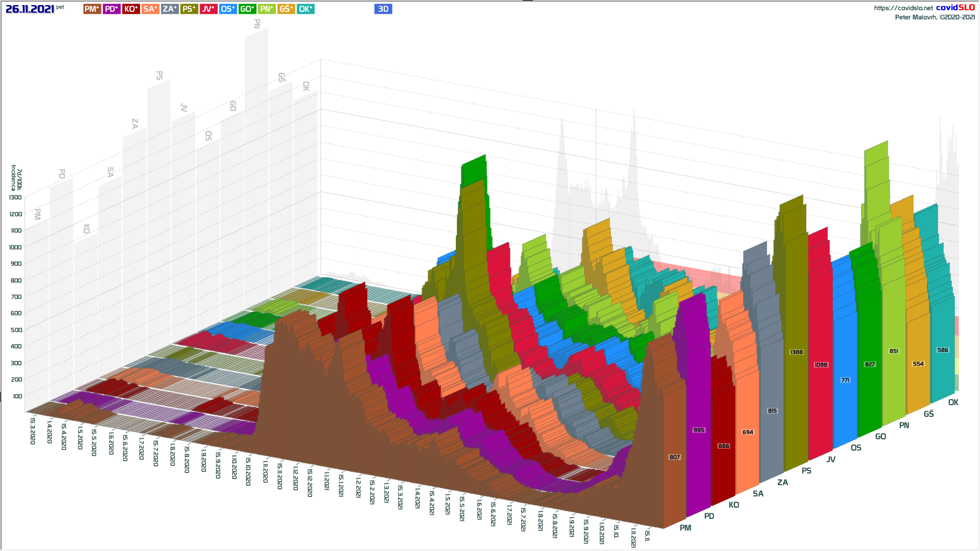Click the PS* olive region tag

pos(189,9)
